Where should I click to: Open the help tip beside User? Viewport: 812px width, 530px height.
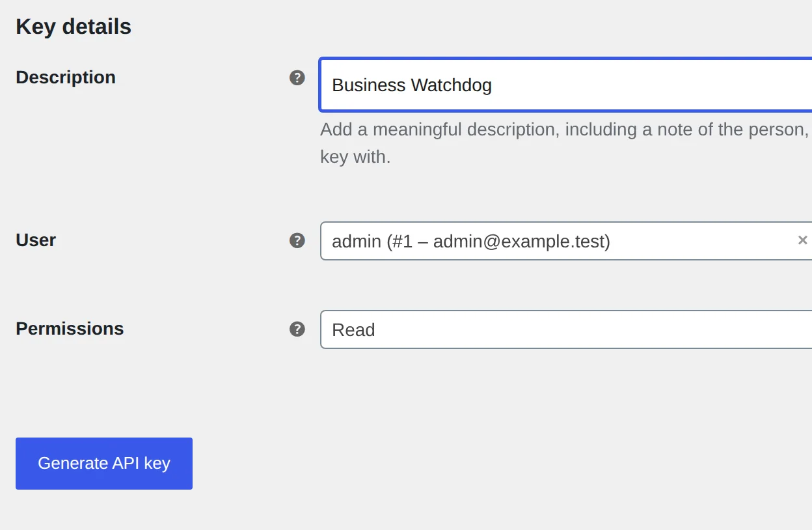tap(297, 241)
